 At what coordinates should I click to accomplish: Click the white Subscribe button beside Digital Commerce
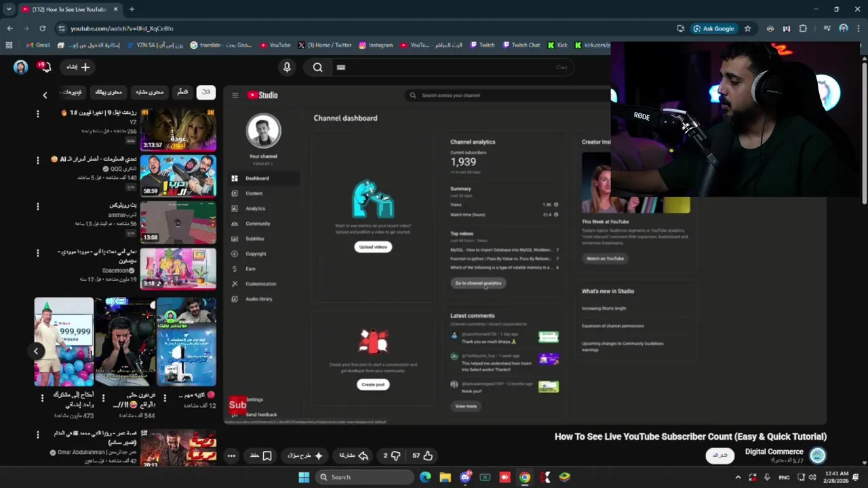pos(720,455)
